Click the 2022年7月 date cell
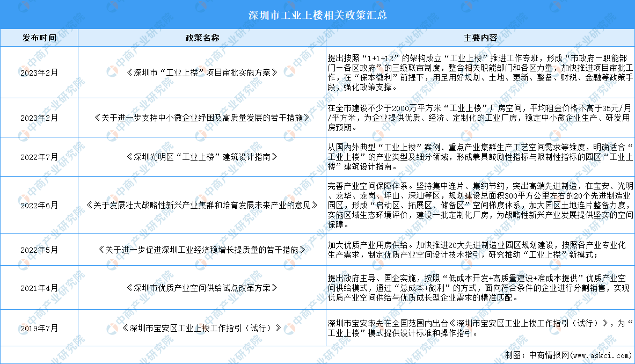Viewport: 635px width, 364px height. click(39, 157)
